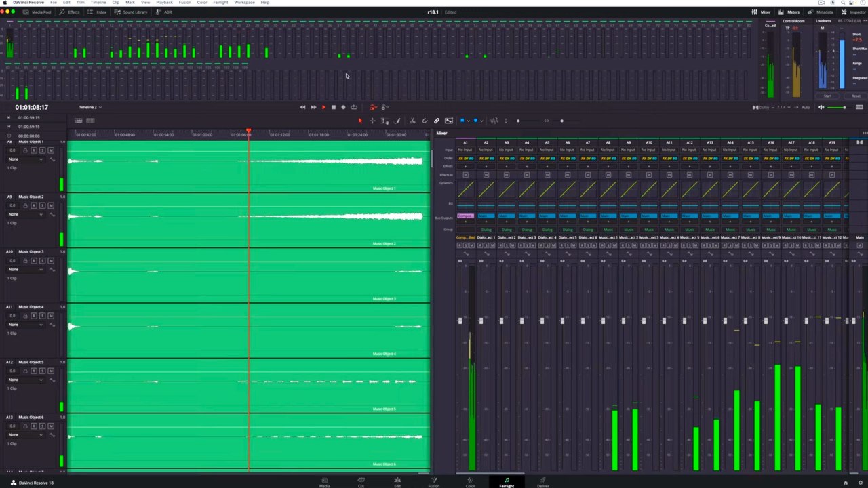
Task: Arm record on Music Object 3 track
Action: 35,260
